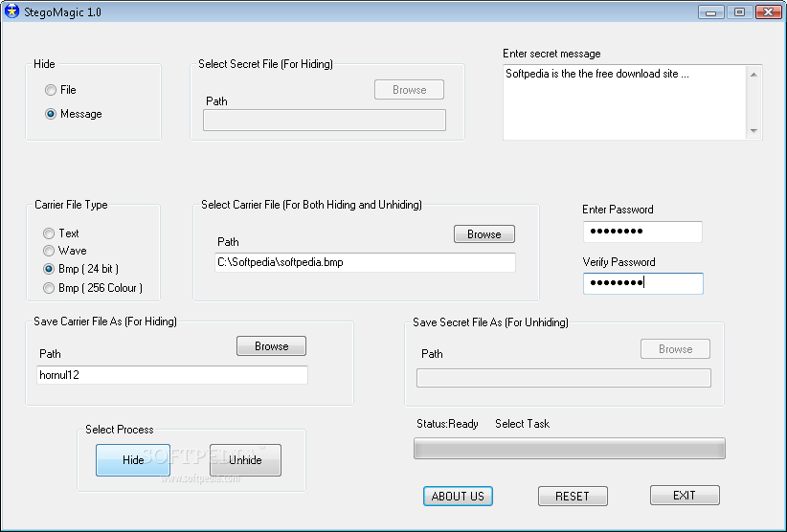Click the status progress bar
Screen dimensions: 787x532
coord(569,448)
